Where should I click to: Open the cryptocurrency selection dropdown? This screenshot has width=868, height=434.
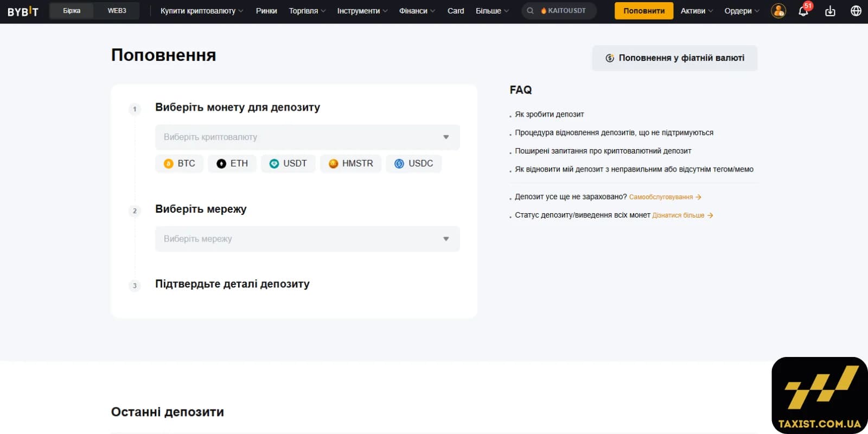pos(307,137)
